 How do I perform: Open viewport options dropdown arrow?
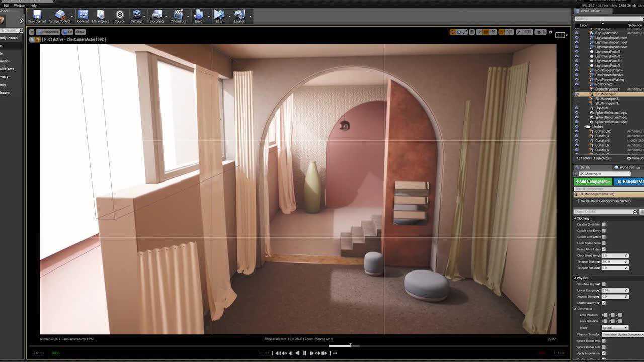point(32,32)
